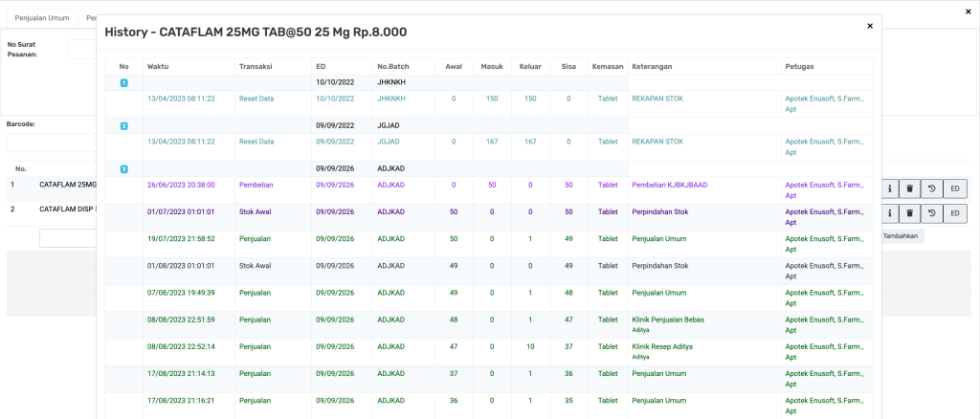The width and height of the screenshot is (980, 419).
Task: Click ED button on first item row
Action: (955, 188)
